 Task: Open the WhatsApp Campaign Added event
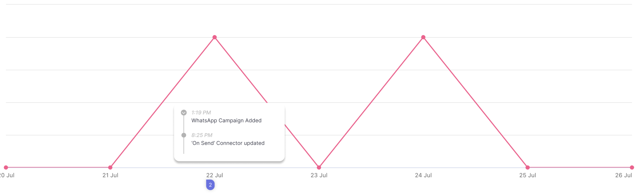point(227,120)
